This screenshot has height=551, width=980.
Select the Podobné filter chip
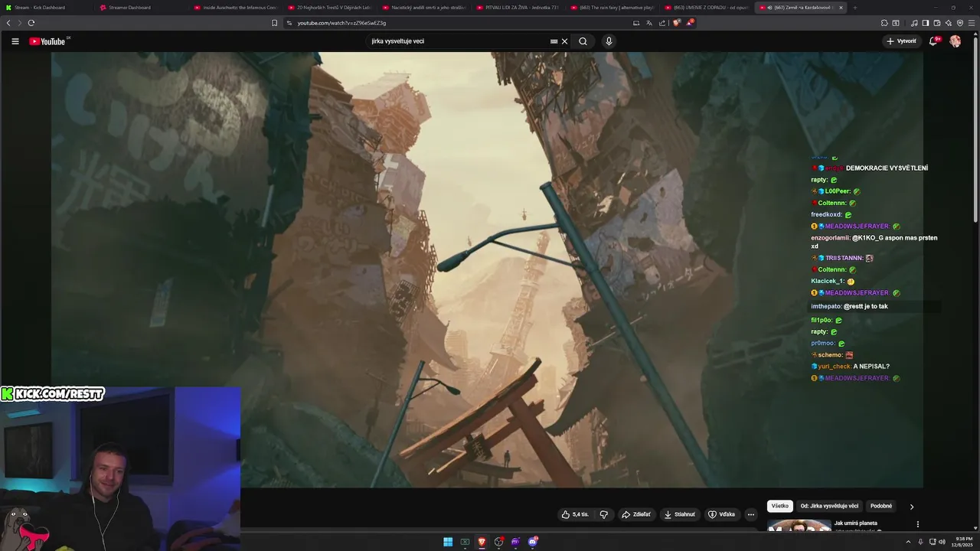pos(881,506)
